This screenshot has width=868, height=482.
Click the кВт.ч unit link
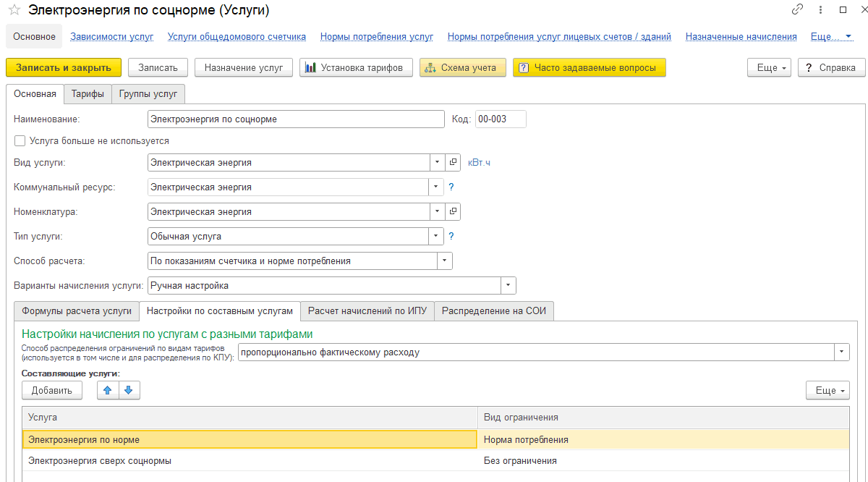pyautogui.click(x=479, y=163)
